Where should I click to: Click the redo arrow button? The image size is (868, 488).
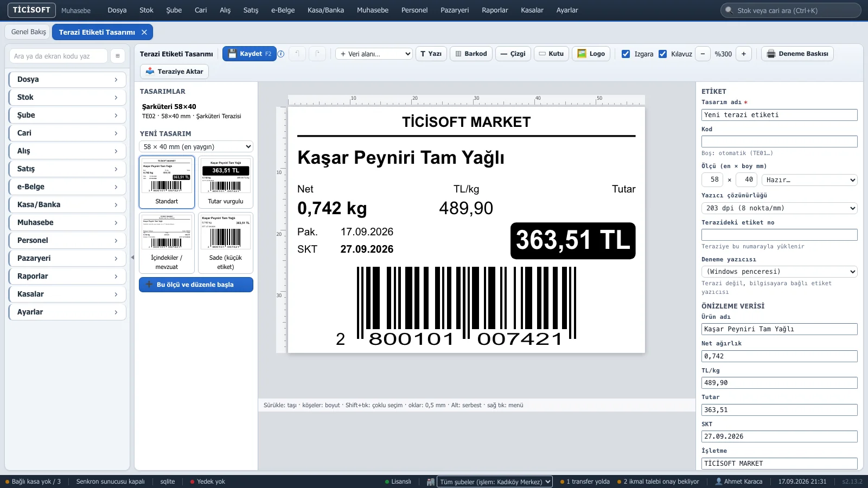pos(317,54)
